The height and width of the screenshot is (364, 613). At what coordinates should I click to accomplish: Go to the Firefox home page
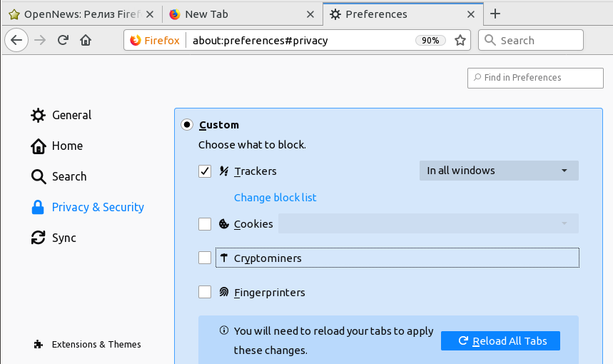(x=86, y=41)
